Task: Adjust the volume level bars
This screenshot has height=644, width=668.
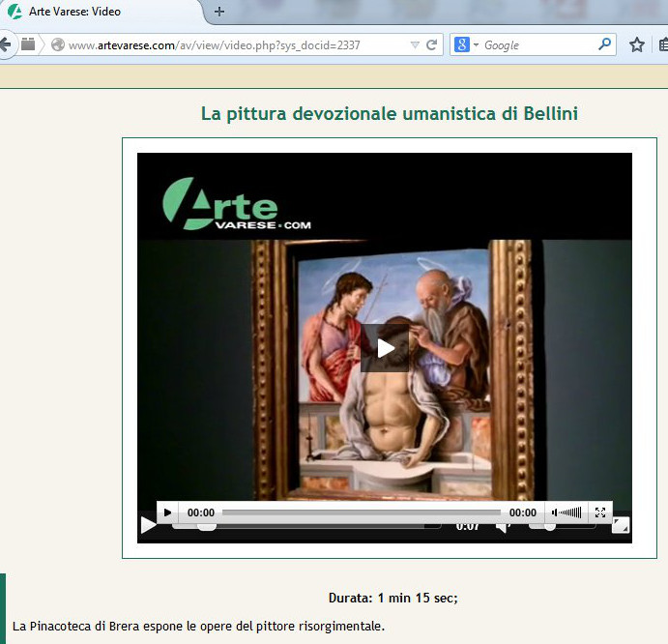Action: 570,512
